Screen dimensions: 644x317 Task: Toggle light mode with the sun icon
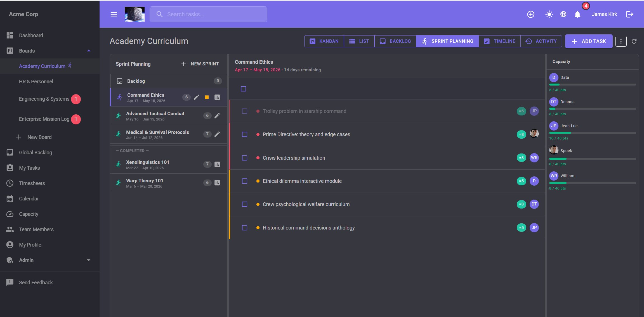click(549, 14)
